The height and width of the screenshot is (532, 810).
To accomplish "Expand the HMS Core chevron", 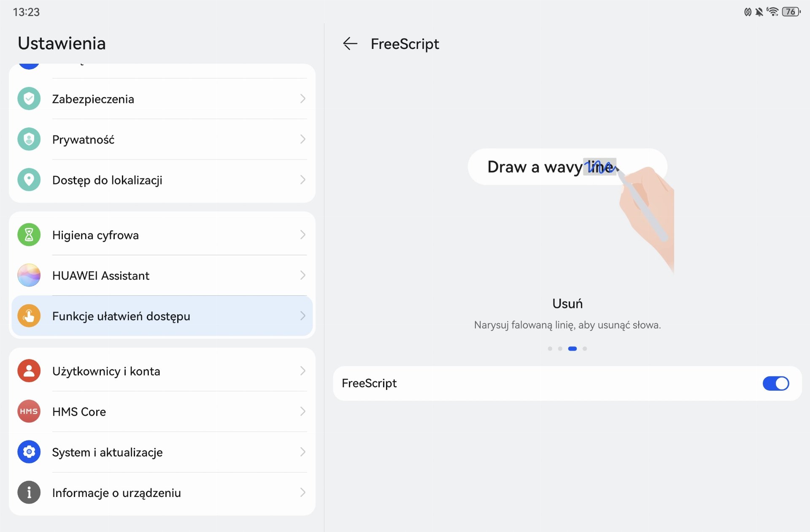I will coord(302,411).
